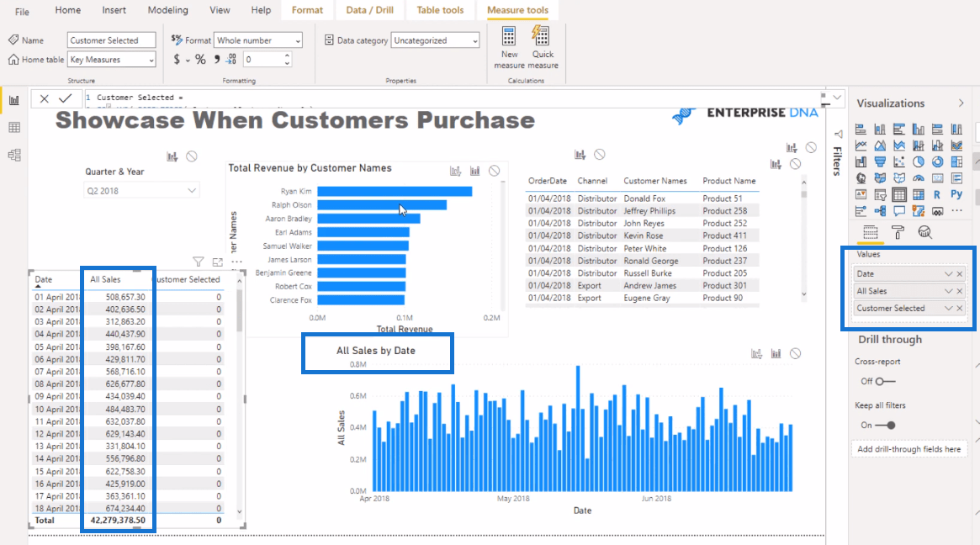Create a Quick measure
This screenshot has height=545, width=980.
click(542, 47)
